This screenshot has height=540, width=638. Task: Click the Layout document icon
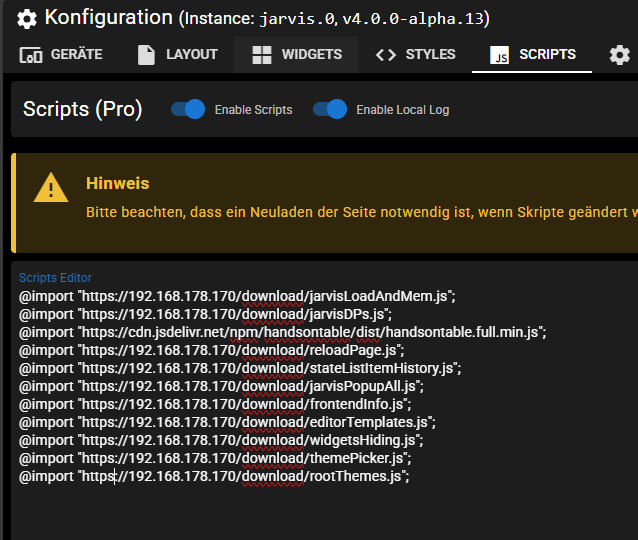point(147,55)
